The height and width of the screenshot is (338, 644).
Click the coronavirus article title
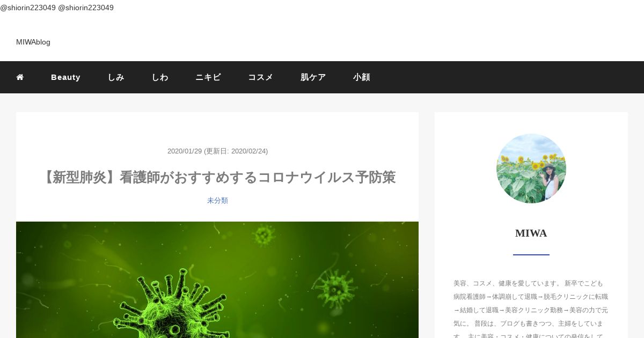pos(217,177)
